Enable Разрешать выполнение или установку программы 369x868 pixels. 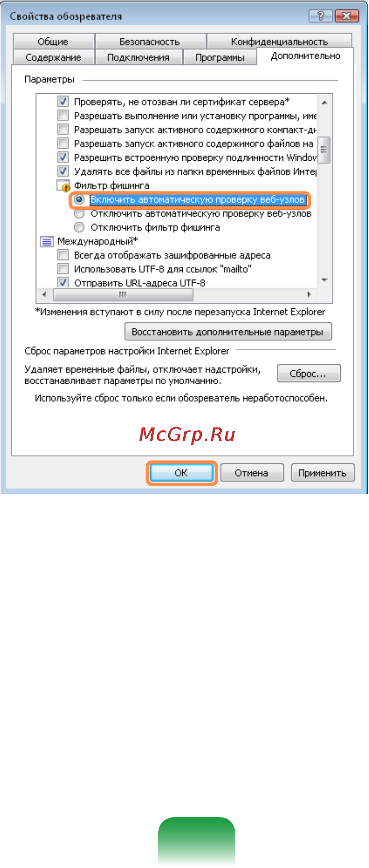63,116
